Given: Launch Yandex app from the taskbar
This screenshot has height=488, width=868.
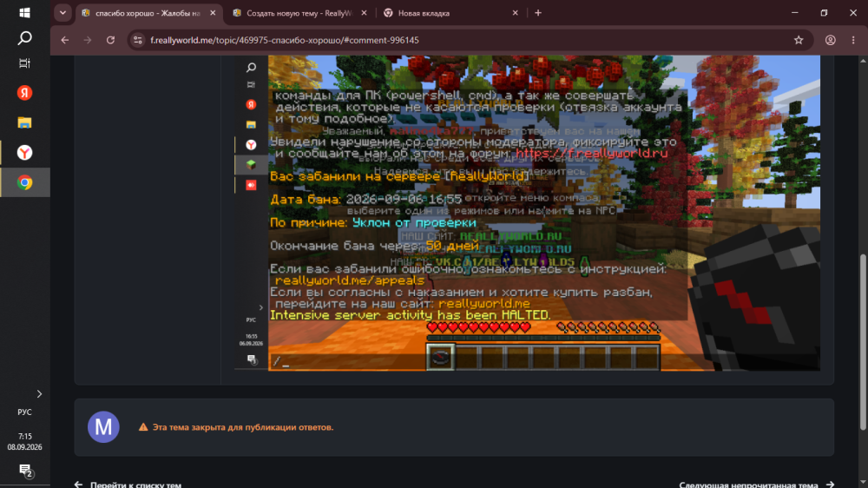Looking at the screenshot, I should coord(24,93).
